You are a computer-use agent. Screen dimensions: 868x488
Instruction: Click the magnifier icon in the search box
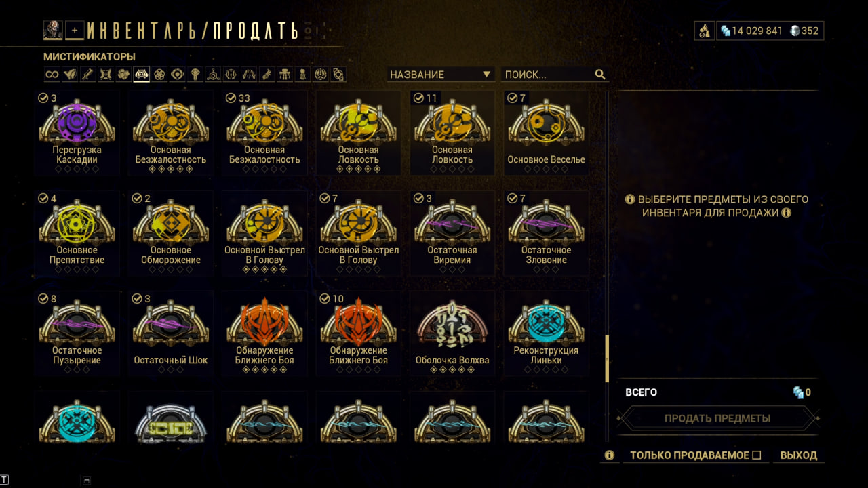point(600,75)
